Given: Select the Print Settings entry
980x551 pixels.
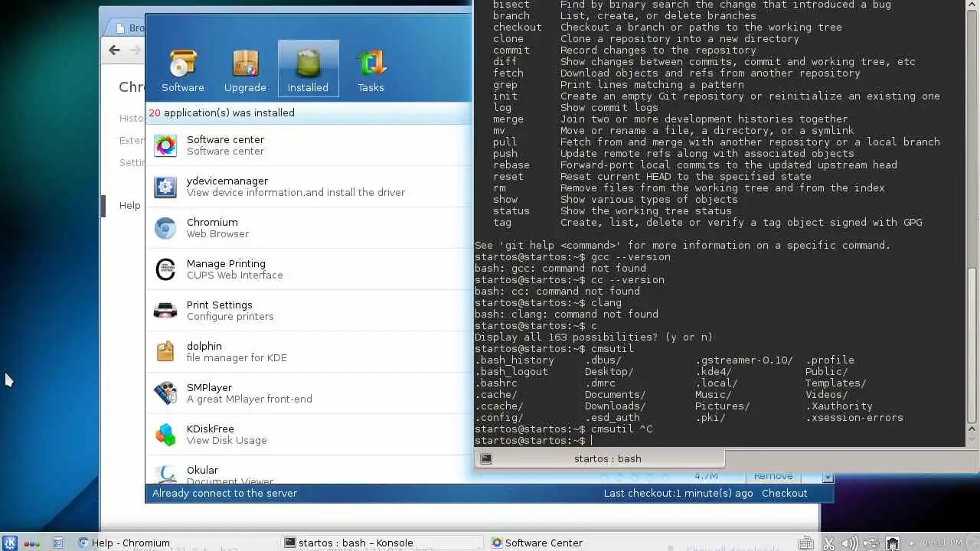Looking at the screenshot, I should tap(230, 311).
